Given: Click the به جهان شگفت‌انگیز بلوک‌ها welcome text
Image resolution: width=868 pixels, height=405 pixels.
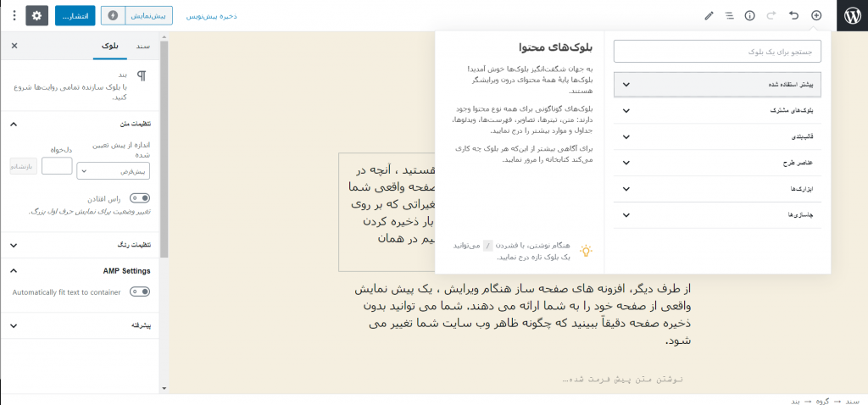Looking at the screenshot, I should [x=531, y=80].
